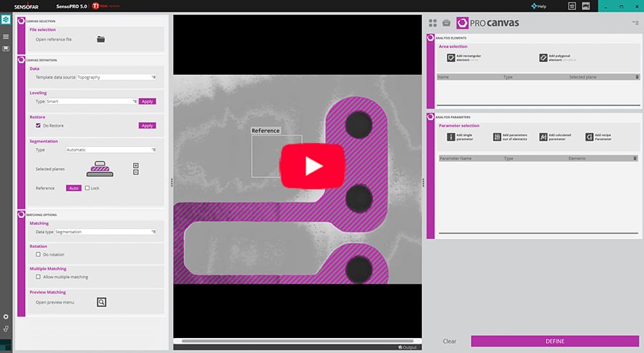Click the right panel splitter handle
This screenshot has width=644, height=353.
click(x=424, y=183)
